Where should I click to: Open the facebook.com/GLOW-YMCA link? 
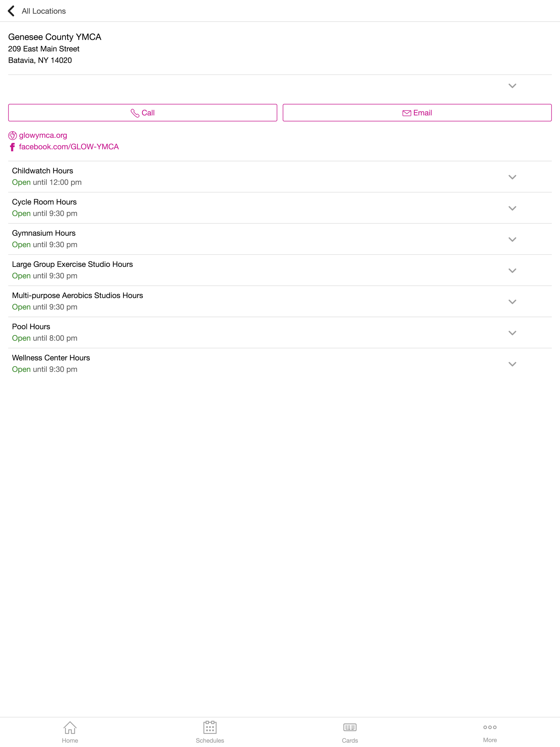click(x=69, y=147)
